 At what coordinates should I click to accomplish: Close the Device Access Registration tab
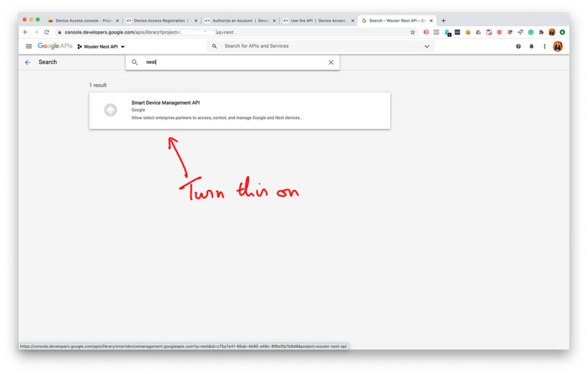point(196,21)
